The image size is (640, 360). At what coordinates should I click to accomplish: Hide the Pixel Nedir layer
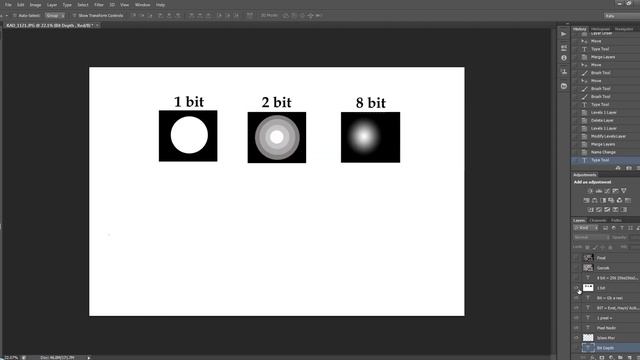click(576, 328)
